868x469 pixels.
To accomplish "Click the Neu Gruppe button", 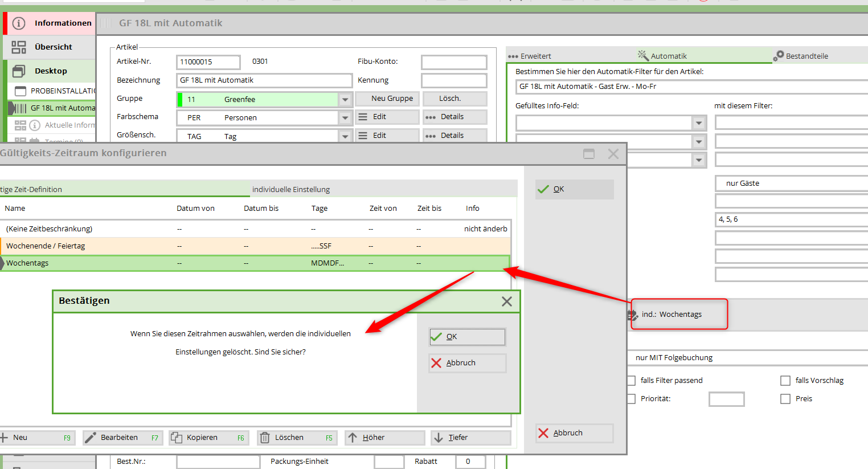I will click(387, 99).
